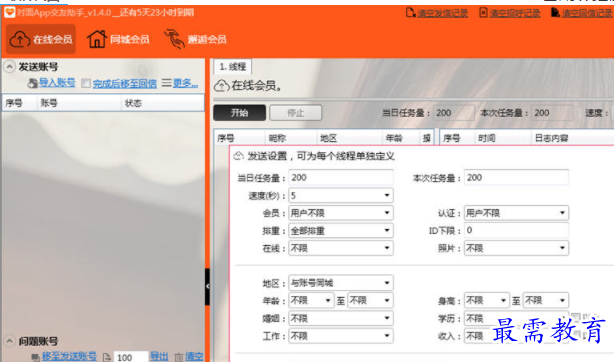Click the export count field showing 100
The height and width of the screenshot is (362, 614).
click(x=130, y=357)
